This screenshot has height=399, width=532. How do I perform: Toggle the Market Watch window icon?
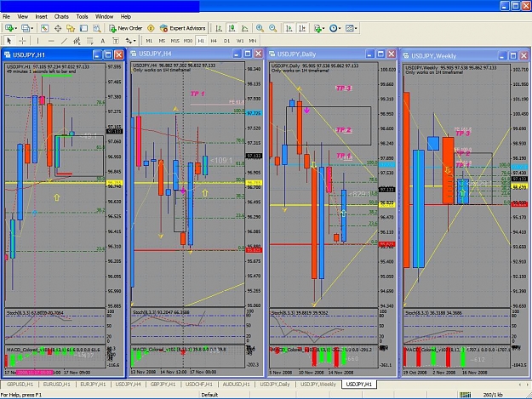[x=45, y=28]
